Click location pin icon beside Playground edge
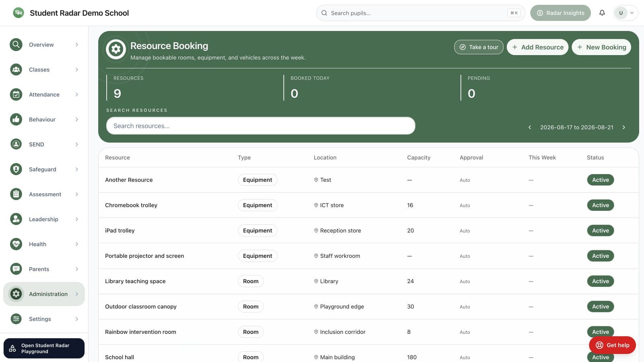 [316, 306]
